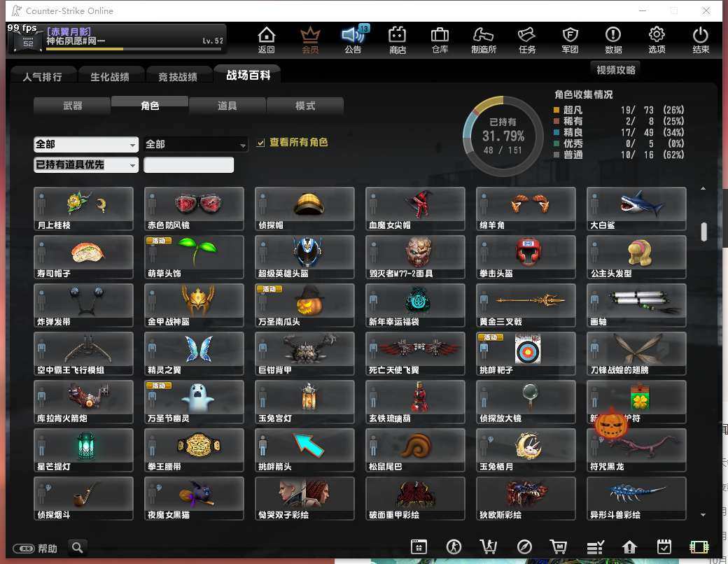Switch to the 生化战绩 tab
Viewport: 728px width, 564px height.
(110, 76)
